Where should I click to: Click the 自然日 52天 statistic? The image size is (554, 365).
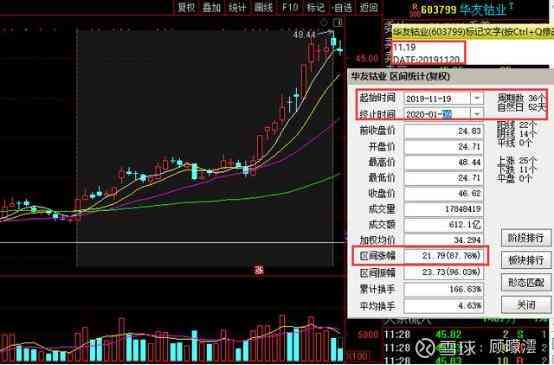[x=521, y=107]
